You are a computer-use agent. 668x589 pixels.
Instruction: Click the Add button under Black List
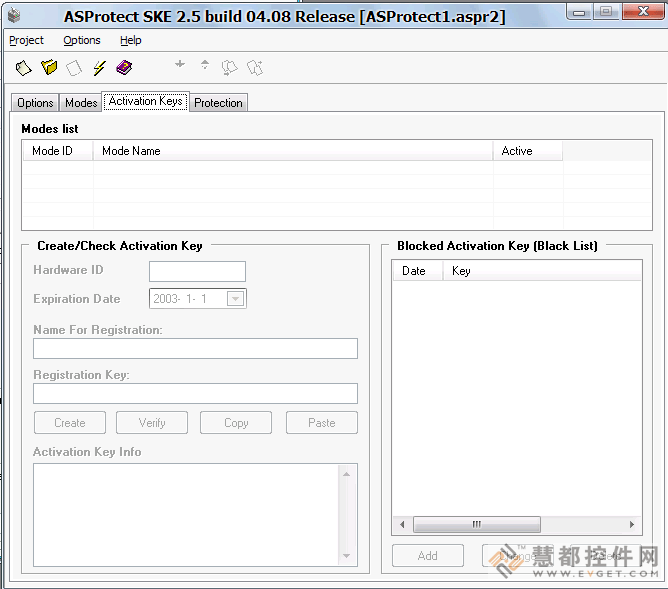tap(428, 555)
